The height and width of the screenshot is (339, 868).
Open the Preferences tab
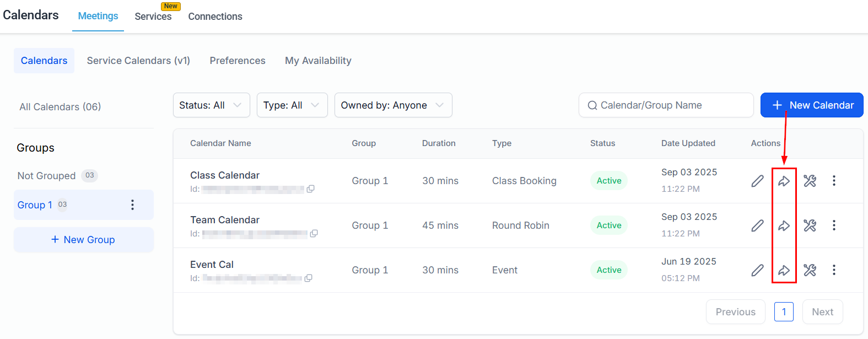tap(238, 61)
